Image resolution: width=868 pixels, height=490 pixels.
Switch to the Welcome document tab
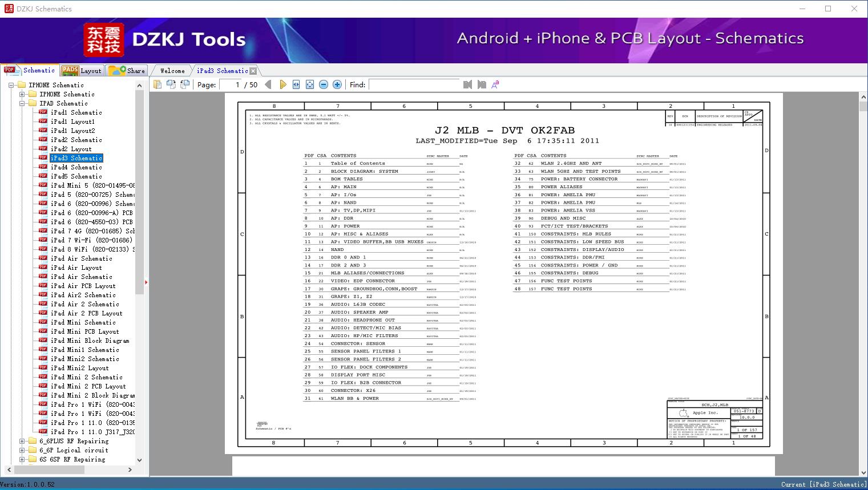[x=172, y=71]
